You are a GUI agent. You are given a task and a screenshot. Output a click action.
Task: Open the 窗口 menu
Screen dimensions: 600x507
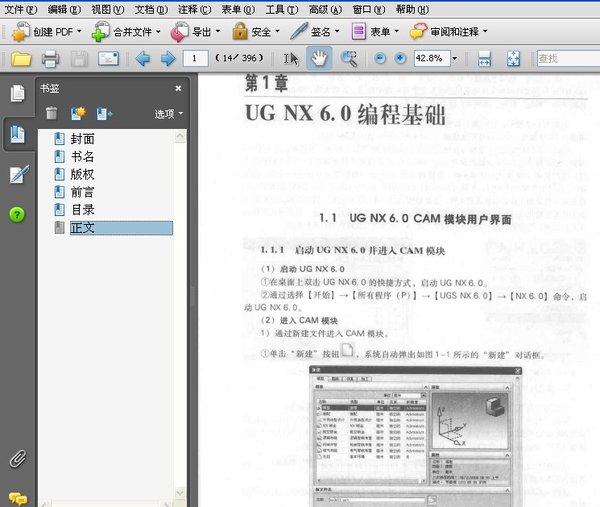368,9
